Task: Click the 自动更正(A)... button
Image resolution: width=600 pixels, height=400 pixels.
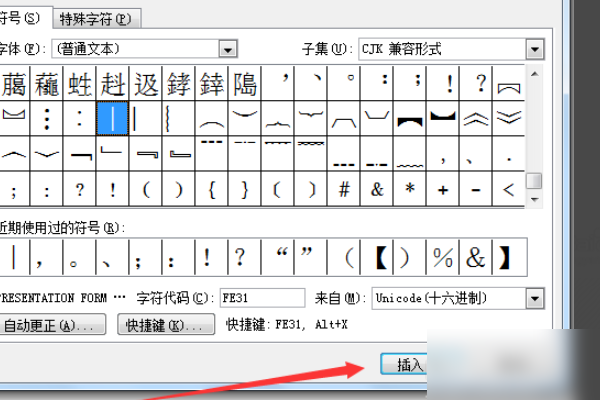Action: (52, 325)
